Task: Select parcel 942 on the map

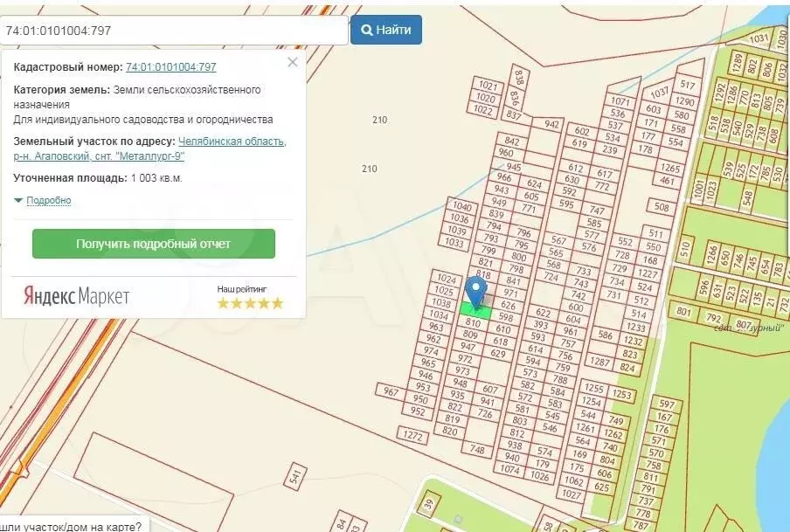Action: [551, 125]
